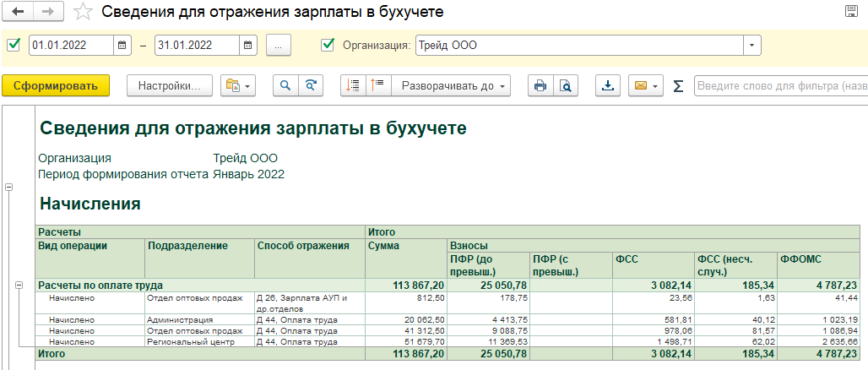
Task: Click the end date field 31.01.2022
Action: click(x=198, y=46)
